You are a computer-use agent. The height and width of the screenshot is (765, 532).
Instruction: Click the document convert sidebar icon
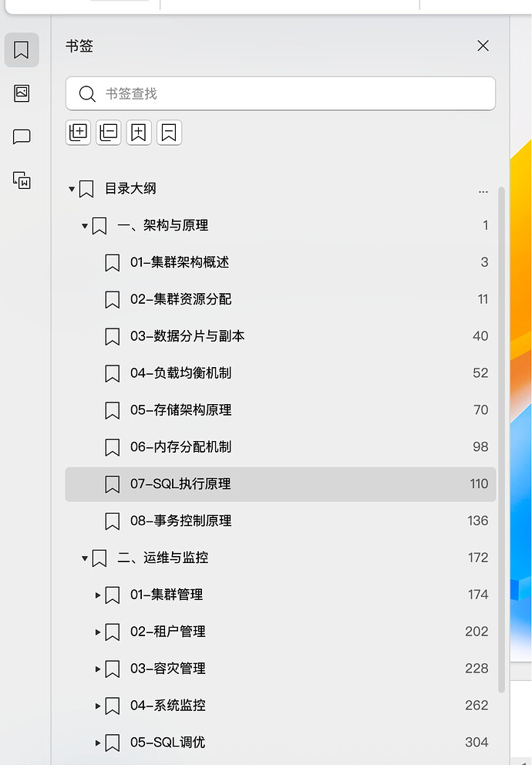click(x=22, y=180)
